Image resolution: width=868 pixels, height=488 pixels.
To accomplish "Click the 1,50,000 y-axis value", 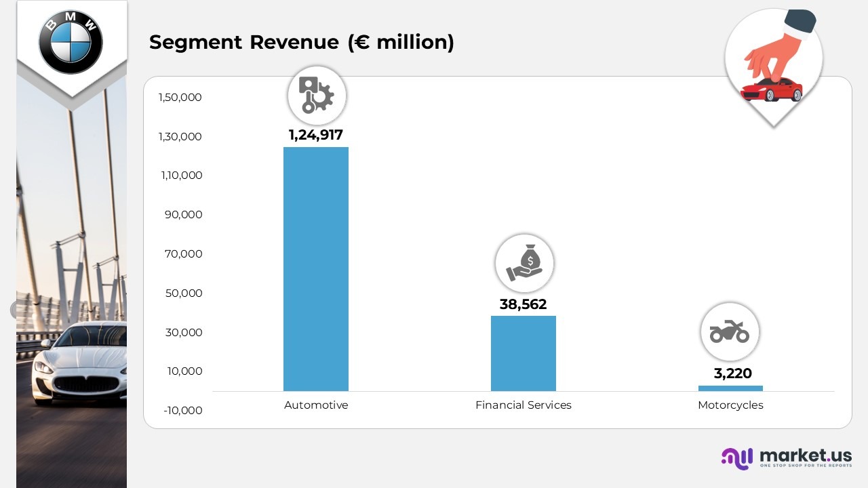I will (x=180, y=98).
